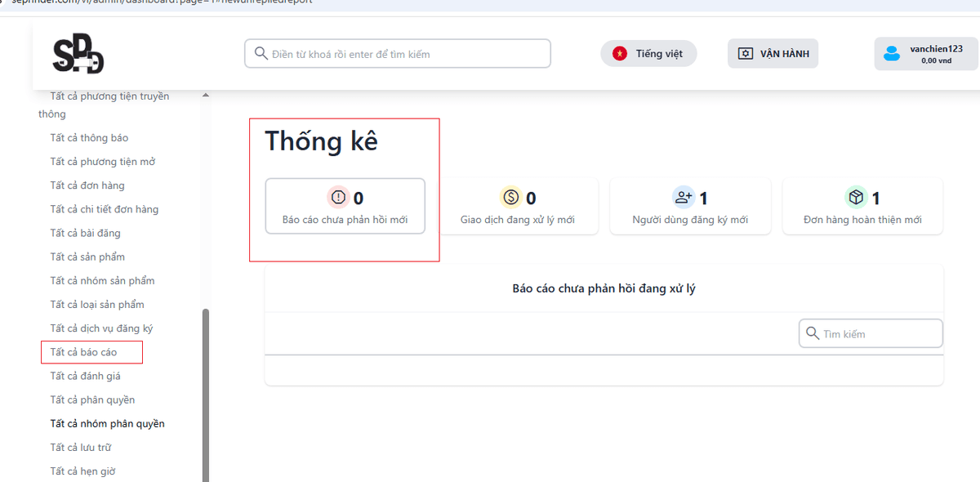Screen dimensions: 980x482
Task: Click the unreplied reports alert icon
Action: [x=338, y=198]
